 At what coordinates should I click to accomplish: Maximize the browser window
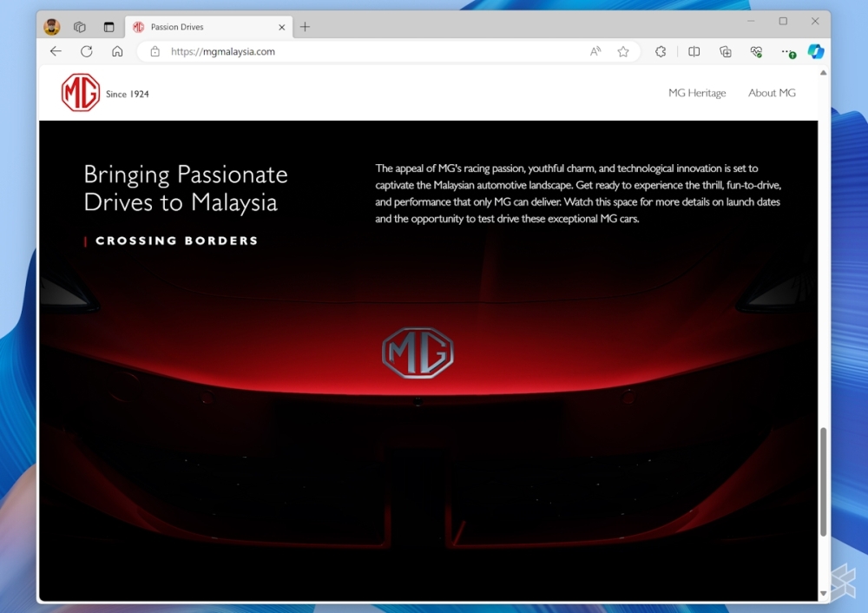click(783, 21)
